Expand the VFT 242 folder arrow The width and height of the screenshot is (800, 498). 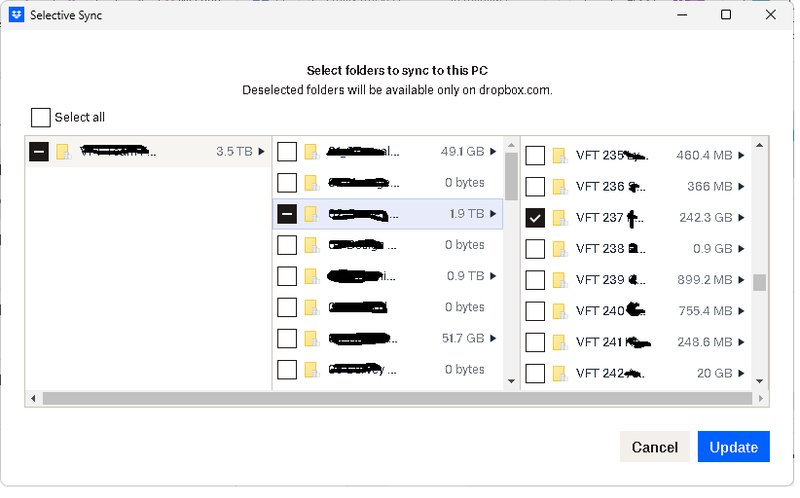click(x=741, y=374)
